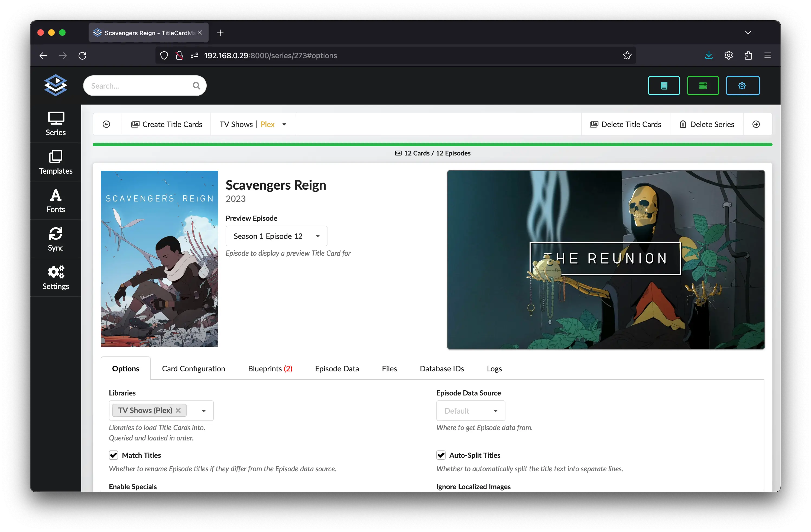Expand the Episode Data Source dropdown
This screenshot has width=811, height=532.
point(470,411)
